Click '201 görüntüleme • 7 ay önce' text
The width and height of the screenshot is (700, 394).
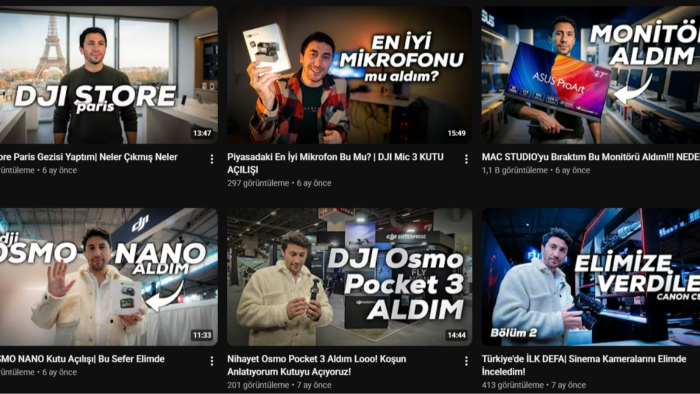tap(279, 385)
